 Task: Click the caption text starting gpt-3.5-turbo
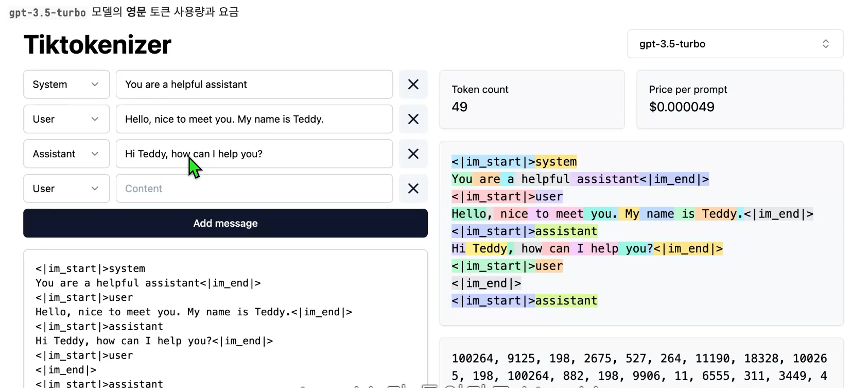pos(124,12)
